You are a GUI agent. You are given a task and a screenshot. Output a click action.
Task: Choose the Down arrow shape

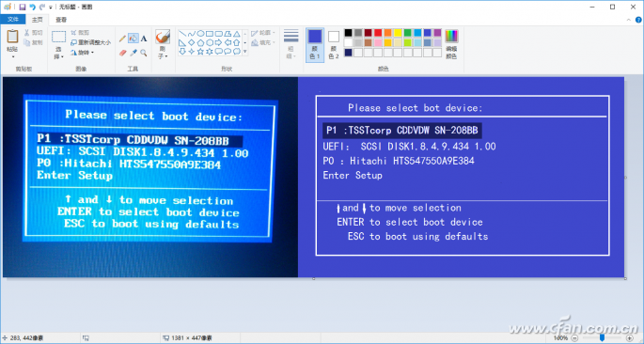tap(182, 52)
